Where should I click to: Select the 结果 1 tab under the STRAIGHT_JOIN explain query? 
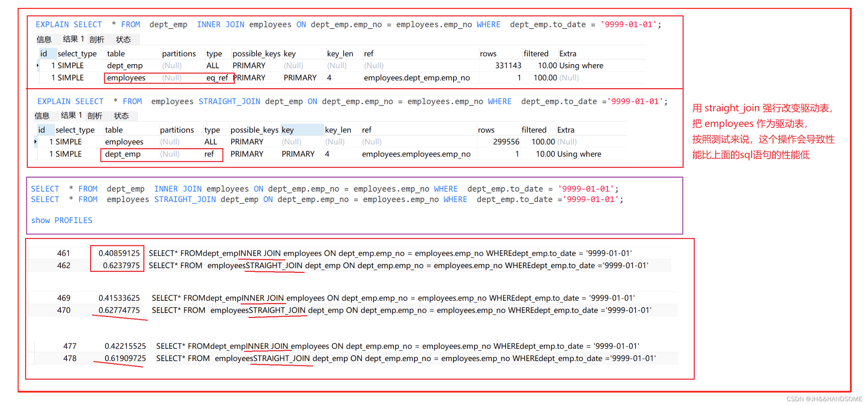[71, 115]
